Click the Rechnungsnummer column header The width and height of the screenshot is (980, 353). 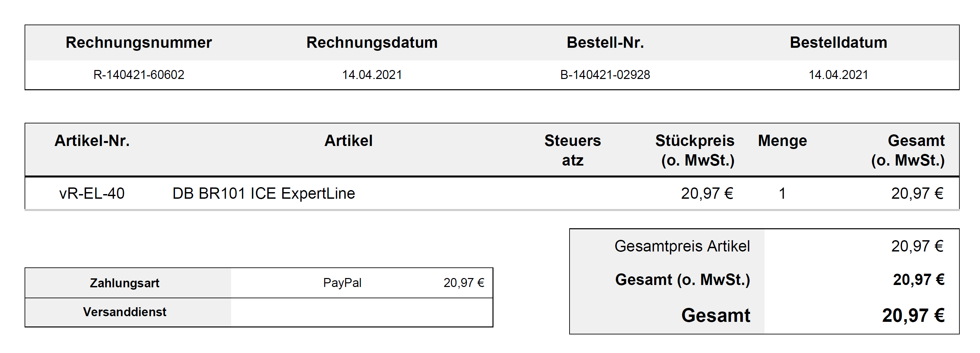(138, 42)
